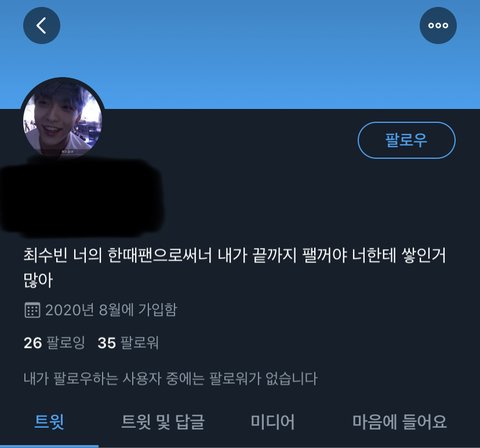The height and width of the screenshot is (448, 480).
Task: Open the circular profile picture
Action: [x=62, y=118]
